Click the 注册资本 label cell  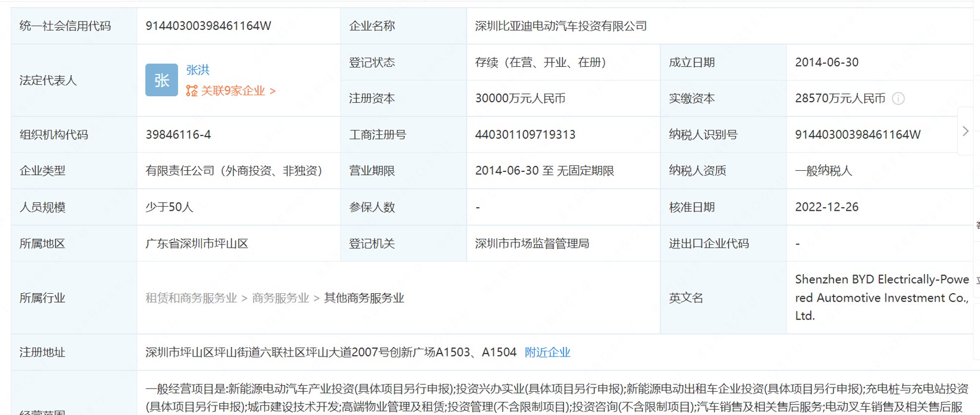click(x=403, y=99)
